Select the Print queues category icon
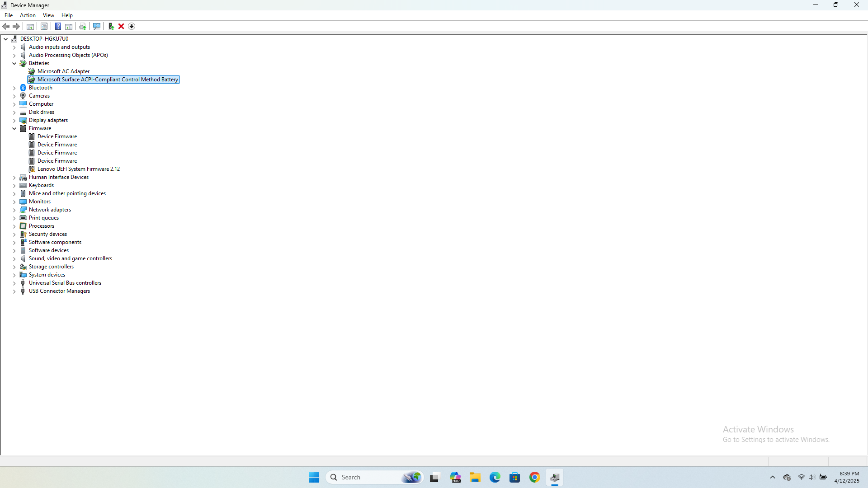868x488 pixels. point(23,218)
